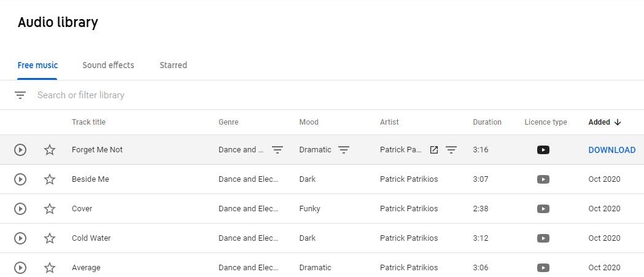Toggle star on Average track

[50, 268]
